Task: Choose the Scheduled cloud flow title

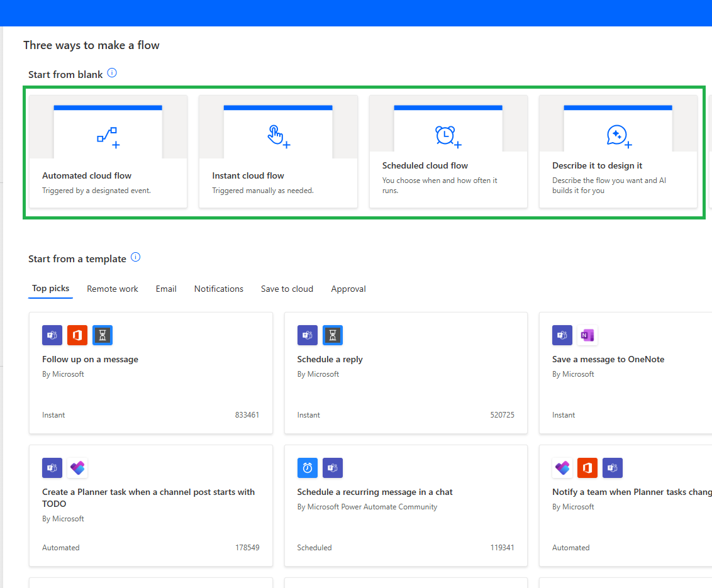Action: tap(425, 166)
